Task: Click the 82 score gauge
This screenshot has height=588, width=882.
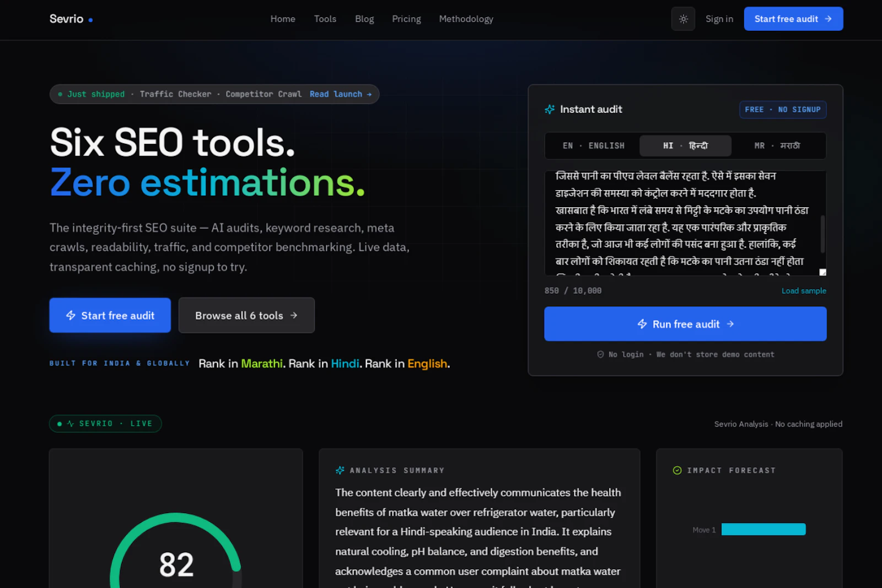Action: (x=176, y=551)
